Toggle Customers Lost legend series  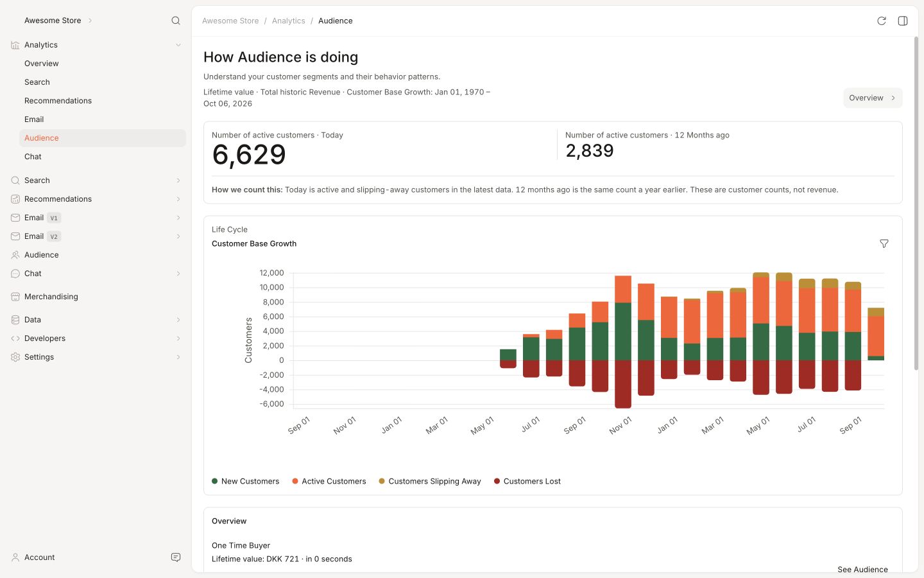(x=527, y=481)
